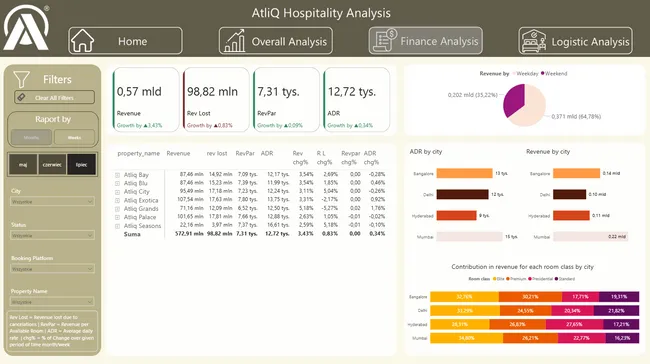650x364 pixels.
Task: Switch to the Overall Analysis page
Action: pos(276,41)
